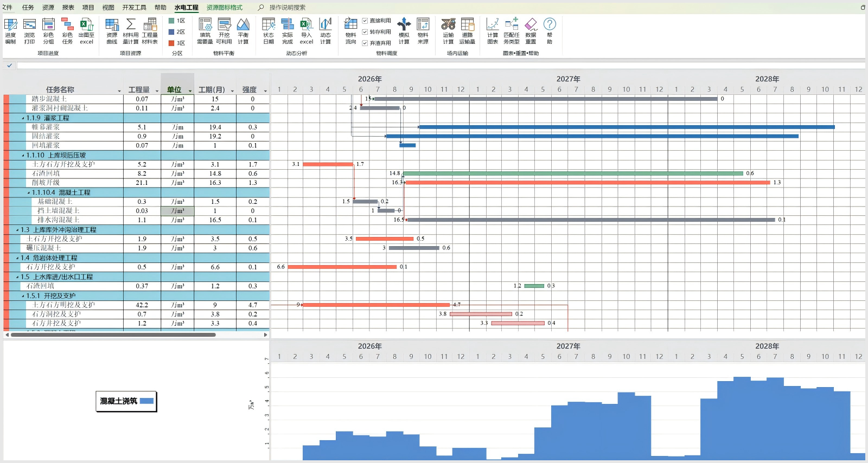The height and width of the screenshot is (463, 868).
Task: Switch to the 资源图标格式 ribbon tab
Action: coord(224,8)
